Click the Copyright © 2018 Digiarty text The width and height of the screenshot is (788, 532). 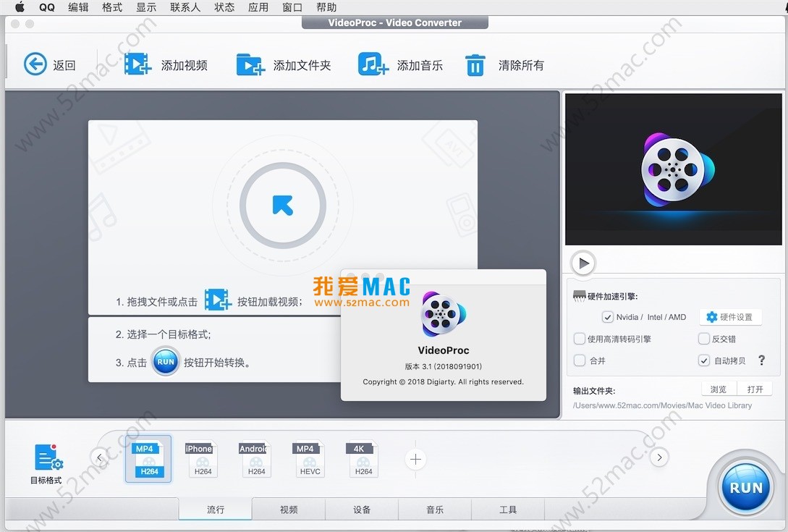(x=444, y=381)
